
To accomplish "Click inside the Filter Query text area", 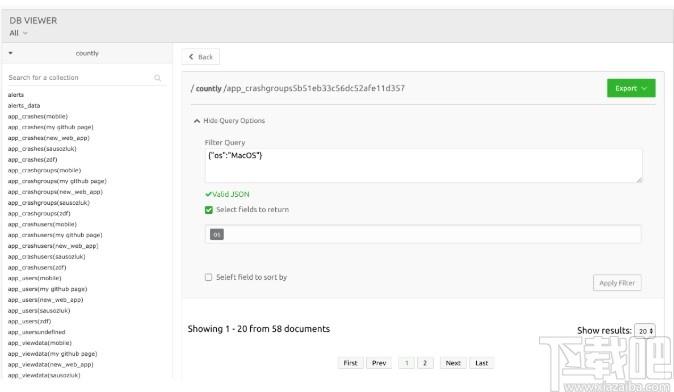I will click(423, 166).
